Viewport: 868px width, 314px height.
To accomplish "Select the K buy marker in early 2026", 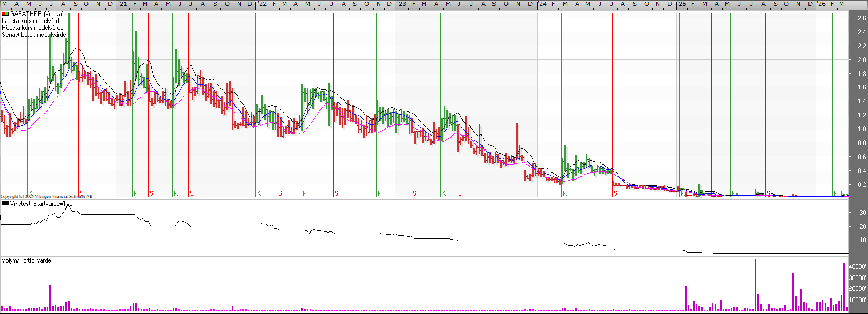I will [835, 193].
